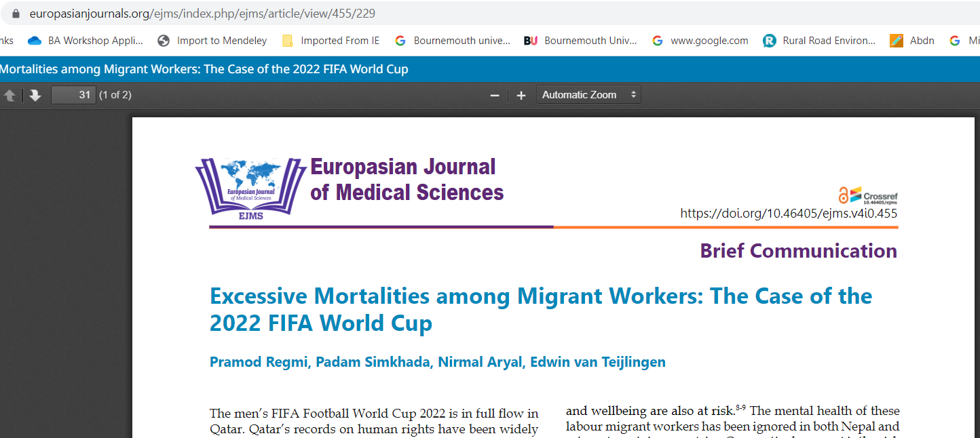Viewport: 980px width, 438px height.
Task: Open the Automatic Zoom dropdown
Action: click(x=588, y=95)
